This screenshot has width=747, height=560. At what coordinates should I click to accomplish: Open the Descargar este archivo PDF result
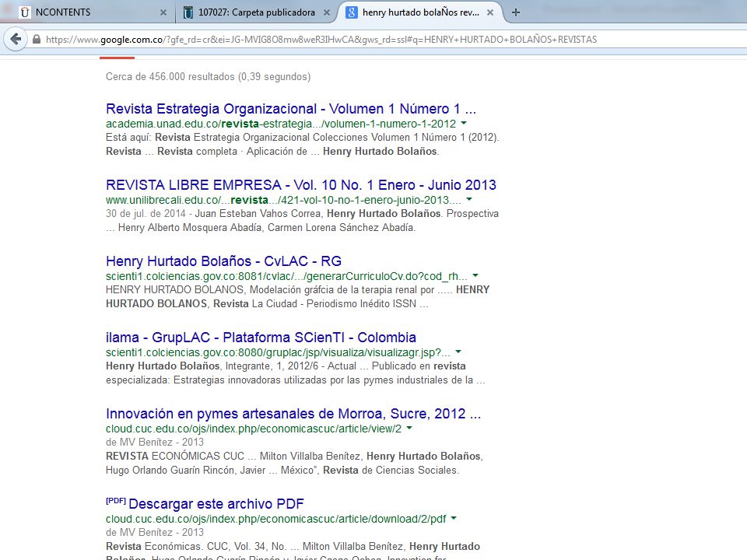click(x=216, y=504)
